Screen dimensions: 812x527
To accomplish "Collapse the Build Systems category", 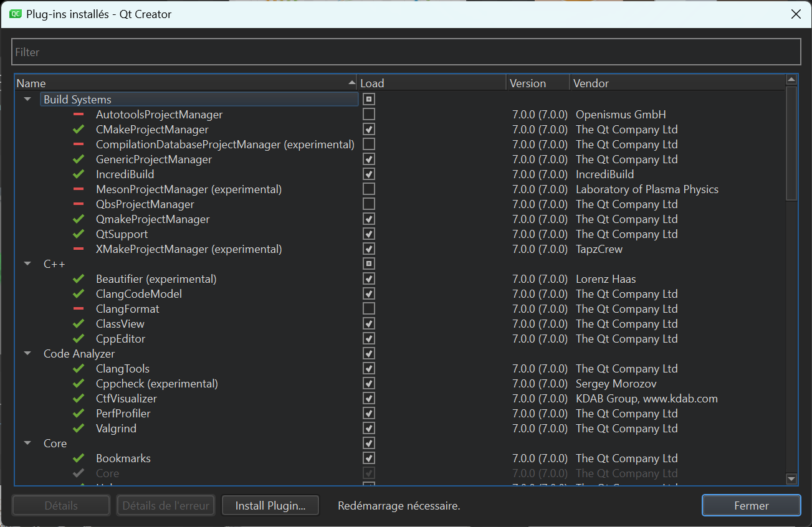I will (x=27, y=100).
